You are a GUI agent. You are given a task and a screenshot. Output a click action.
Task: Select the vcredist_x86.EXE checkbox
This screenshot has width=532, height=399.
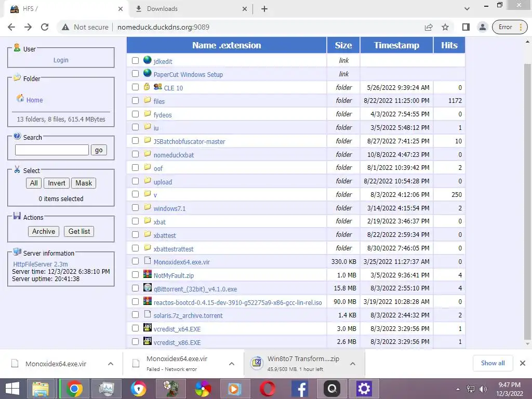(x=136, y=342)
